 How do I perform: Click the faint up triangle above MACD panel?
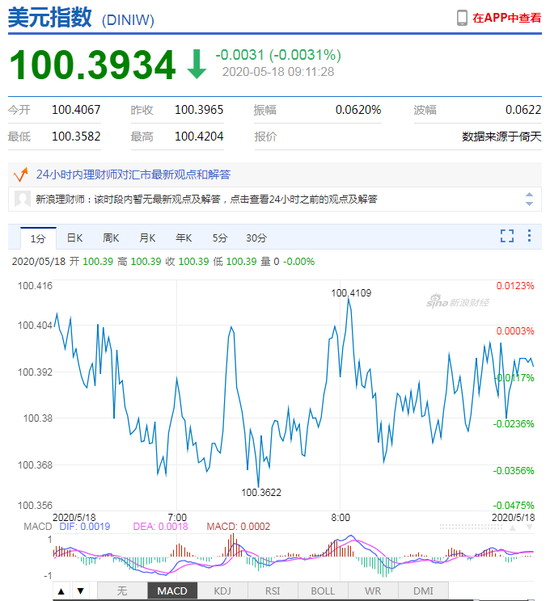(513, 528)
